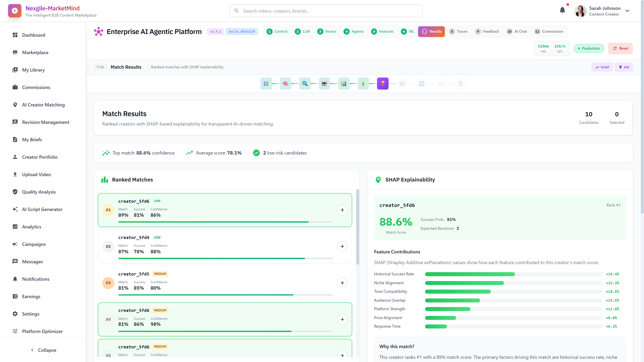Click the lightning bolt pipeline stage
Viewport: 644px width, 362px height.
pyautogui.click(x=363, y=83)
